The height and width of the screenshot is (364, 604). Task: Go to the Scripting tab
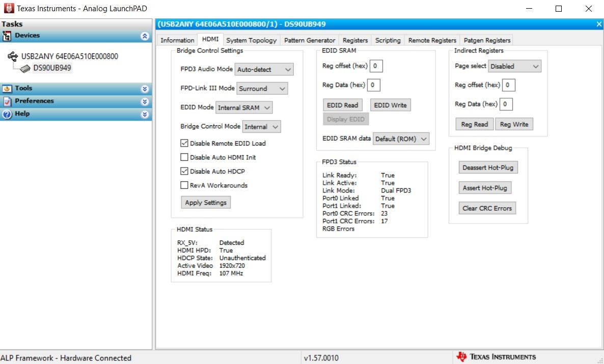point(388,40)
